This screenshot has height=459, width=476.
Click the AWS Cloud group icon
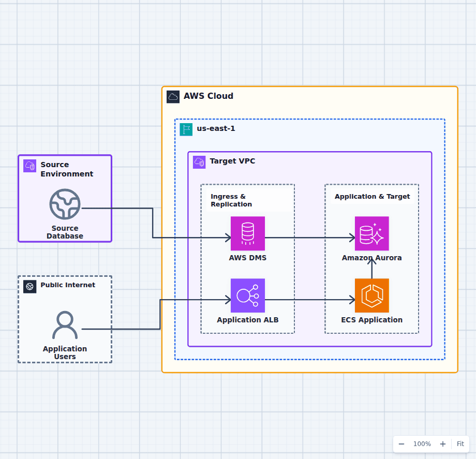pos(173,97)
